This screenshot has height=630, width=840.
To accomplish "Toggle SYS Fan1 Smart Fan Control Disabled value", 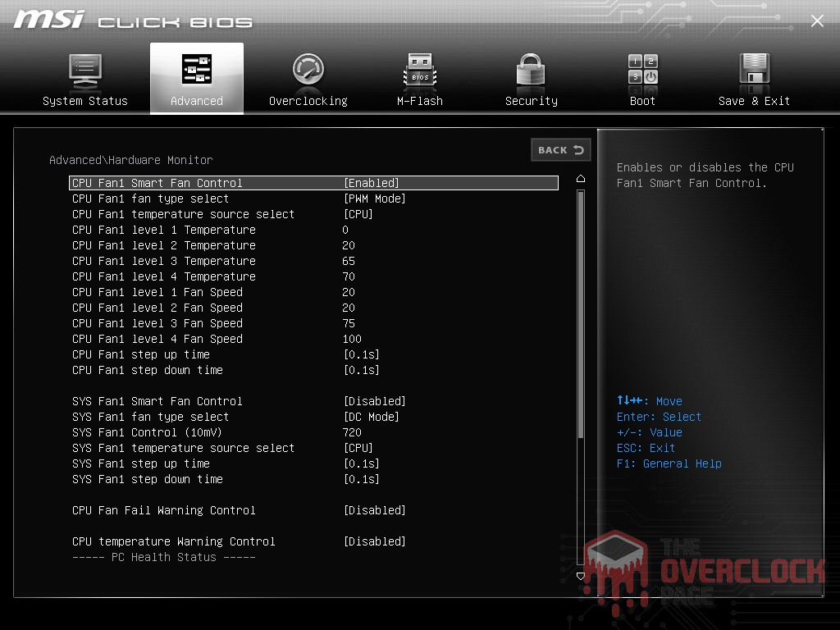I will [374, 401].
